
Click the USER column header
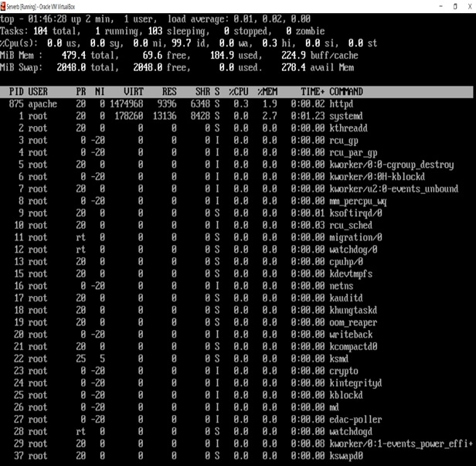(38, 92)
